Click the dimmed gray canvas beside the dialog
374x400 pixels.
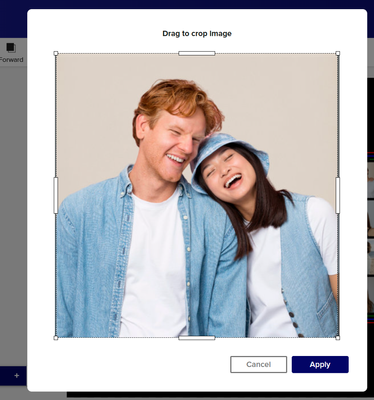pyautogui.click(x=13, y=217)
